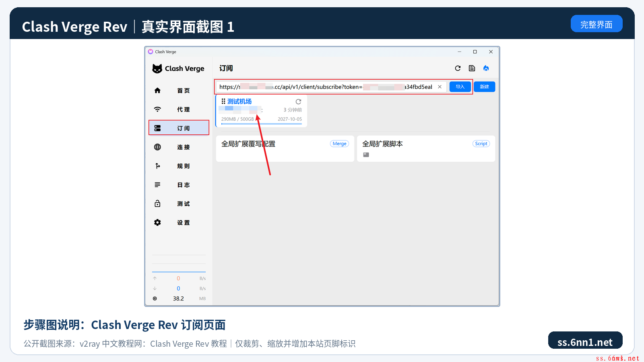
Task: Click the 导入 import button
Action: [460, 87]
